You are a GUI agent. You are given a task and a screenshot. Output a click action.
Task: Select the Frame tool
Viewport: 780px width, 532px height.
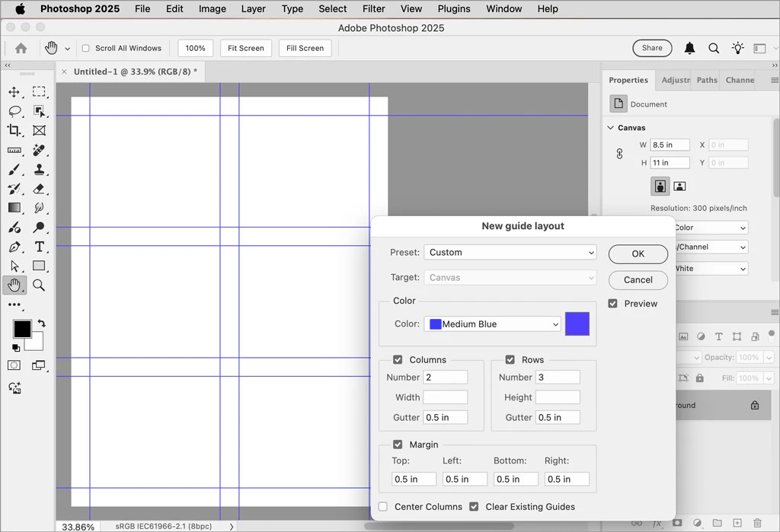click(x=39, y=130)
